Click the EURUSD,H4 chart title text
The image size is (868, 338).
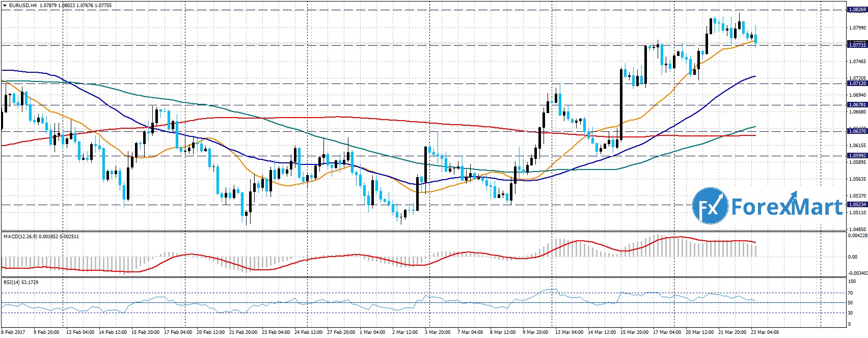tap(22, 6)
